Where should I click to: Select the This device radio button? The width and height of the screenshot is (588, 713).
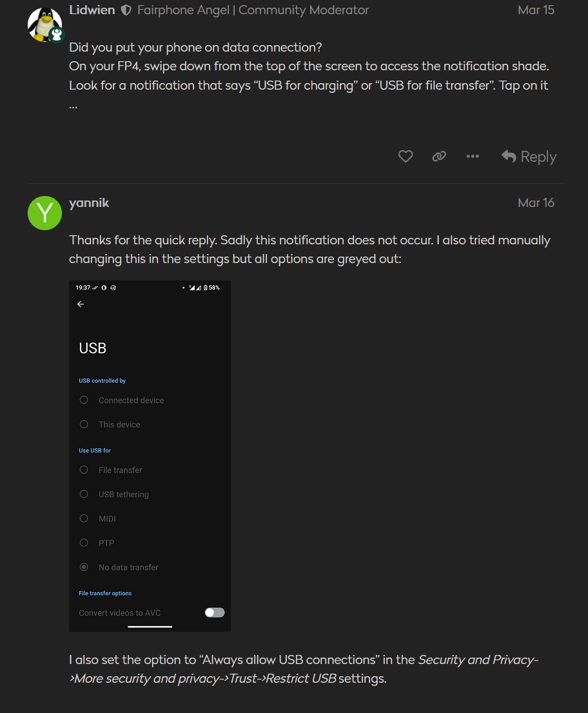coord(84,425)
